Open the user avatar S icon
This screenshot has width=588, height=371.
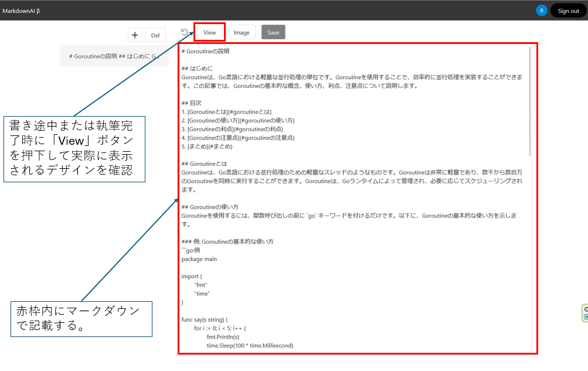(x=542, y=11)
